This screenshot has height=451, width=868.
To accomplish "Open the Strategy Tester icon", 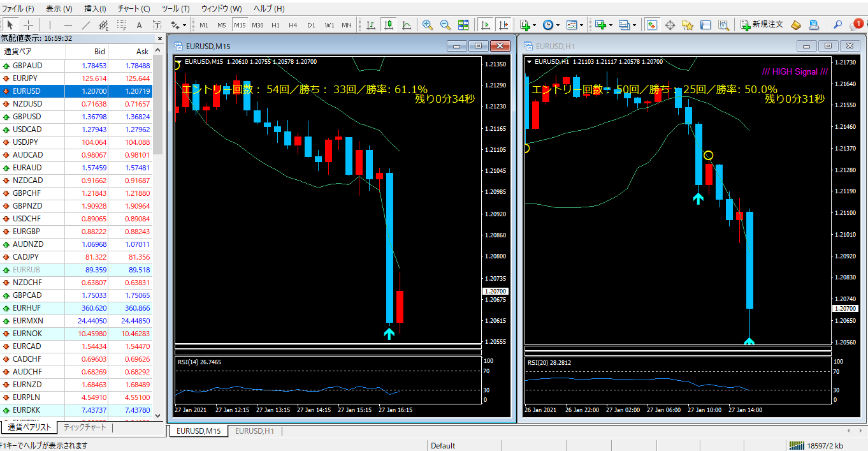I will coord(723,25).
